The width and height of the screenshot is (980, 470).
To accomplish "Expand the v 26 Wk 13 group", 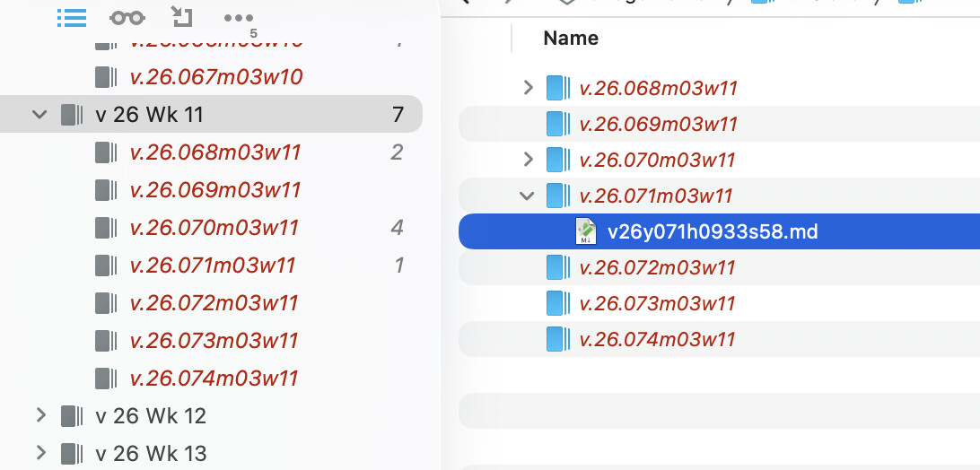I will (39, 453).
